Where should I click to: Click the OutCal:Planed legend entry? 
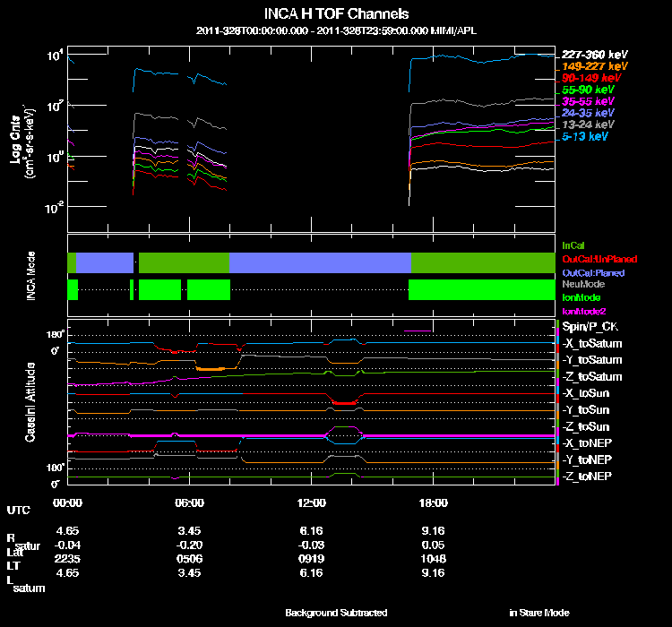click(593, 273)
